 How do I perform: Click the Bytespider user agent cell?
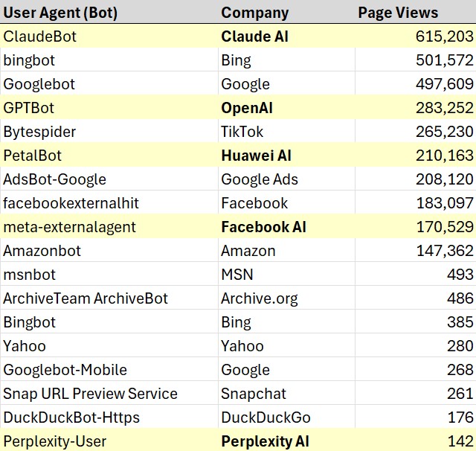coord(39,132)
